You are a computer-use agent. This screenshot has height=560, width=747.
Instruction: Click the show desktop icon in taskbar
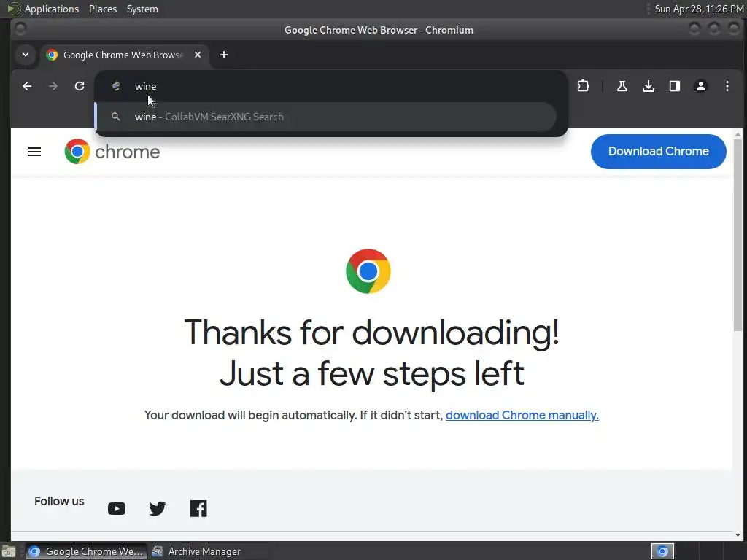[9, 551]
